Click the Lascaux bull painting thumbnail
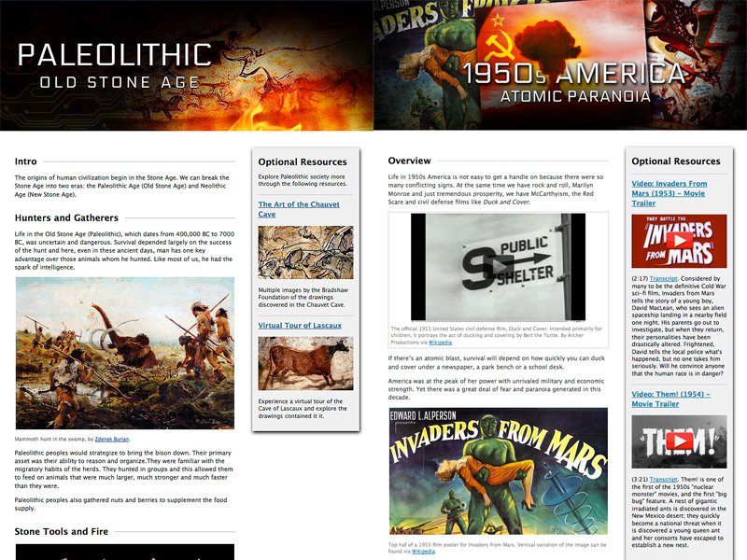The image size is (747, 560). coord(306,364)
